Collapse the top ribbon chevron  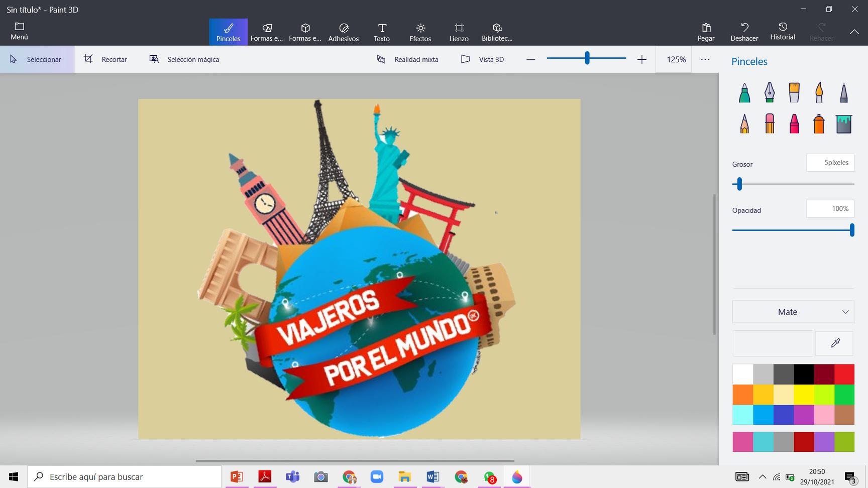(854, 32)
